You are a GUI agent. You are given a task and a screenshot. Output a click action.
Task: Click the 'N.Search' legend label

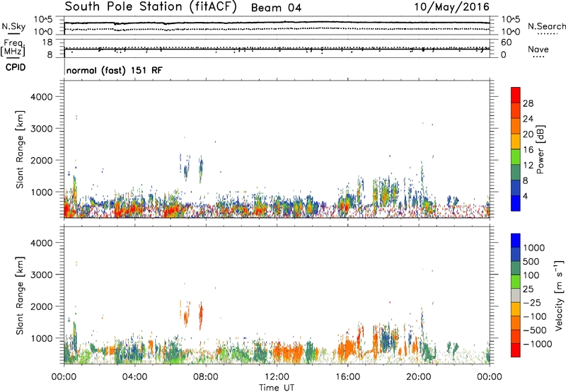tap(547, 26)
